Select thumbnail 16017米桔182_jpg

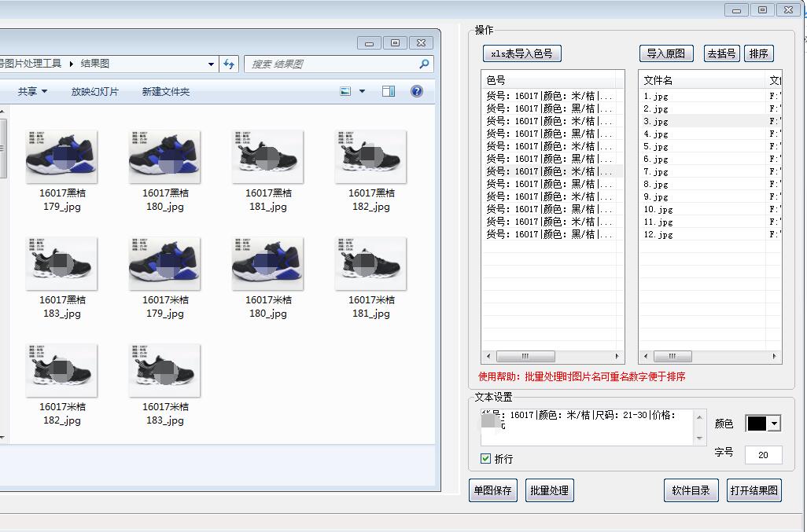[x=62, y=385]
